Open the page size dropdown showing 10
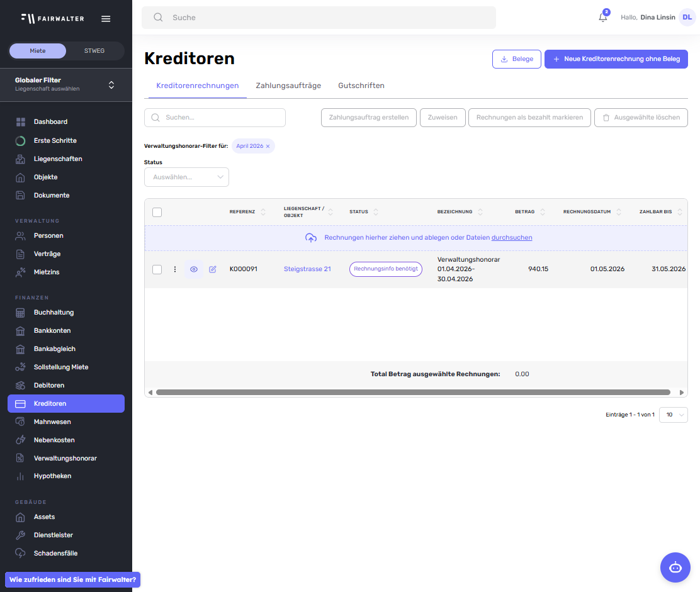700x592 pixels. (x=673, y=415)
